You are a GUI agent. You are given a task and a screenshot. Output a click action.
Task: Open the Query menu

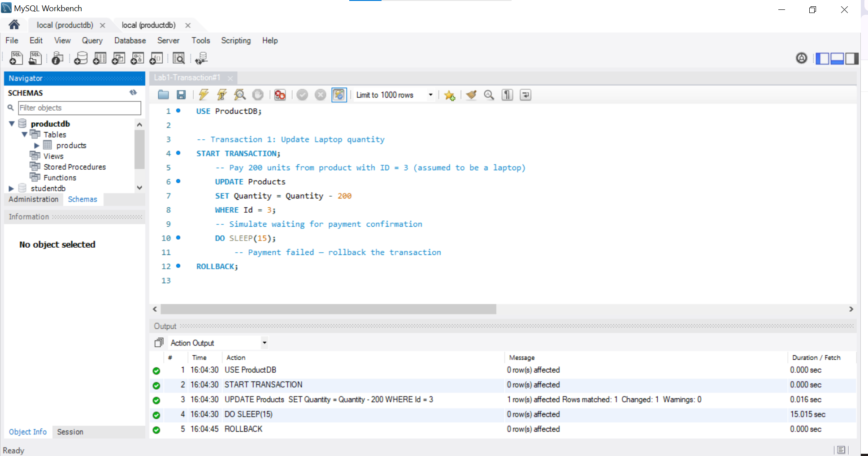tap(92, 40)
